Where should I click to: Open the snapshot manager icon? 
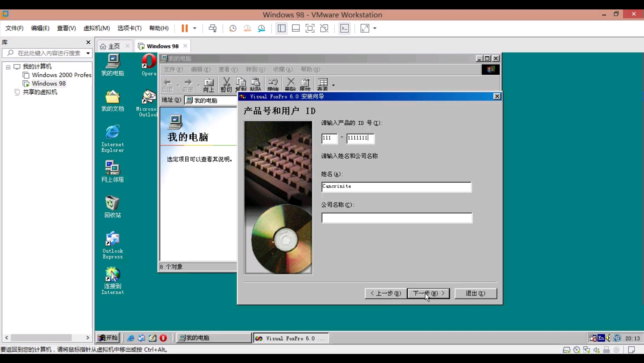click(262, 29)
